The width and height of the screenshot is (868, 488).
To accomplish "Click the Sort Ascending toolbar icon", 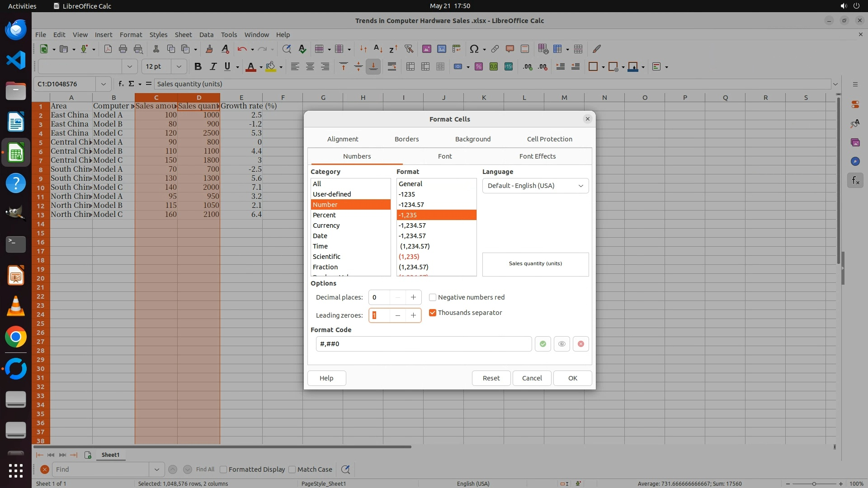I will (x=378, y=49).
